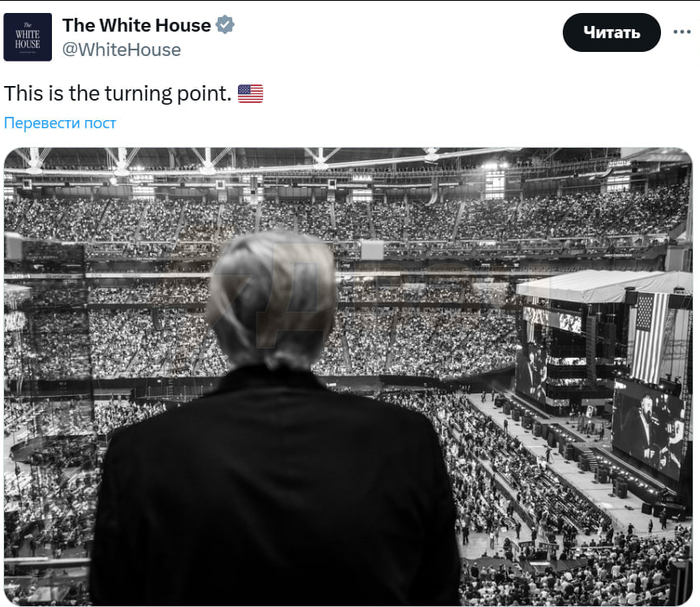Translate the post via Перевести пост
This screenshot has width=700, height=607.
[x=60, y=123]
